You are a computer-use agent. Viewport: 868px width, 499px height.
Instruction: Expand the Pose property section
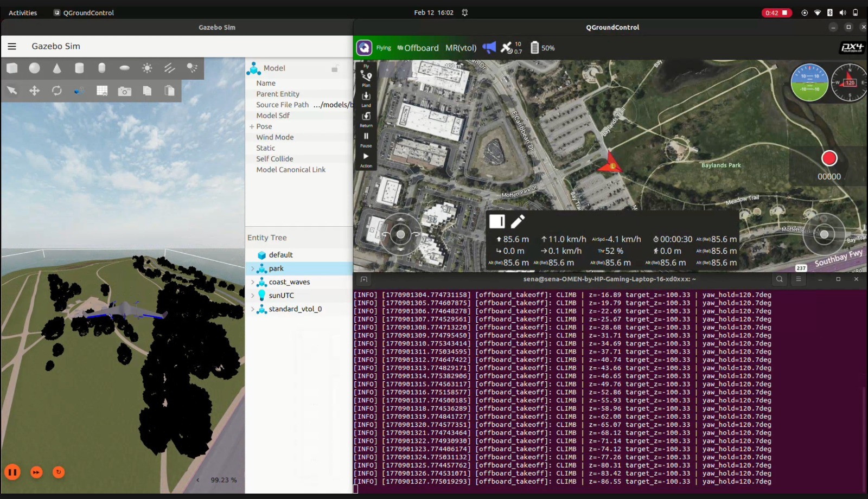coord(252,126)
